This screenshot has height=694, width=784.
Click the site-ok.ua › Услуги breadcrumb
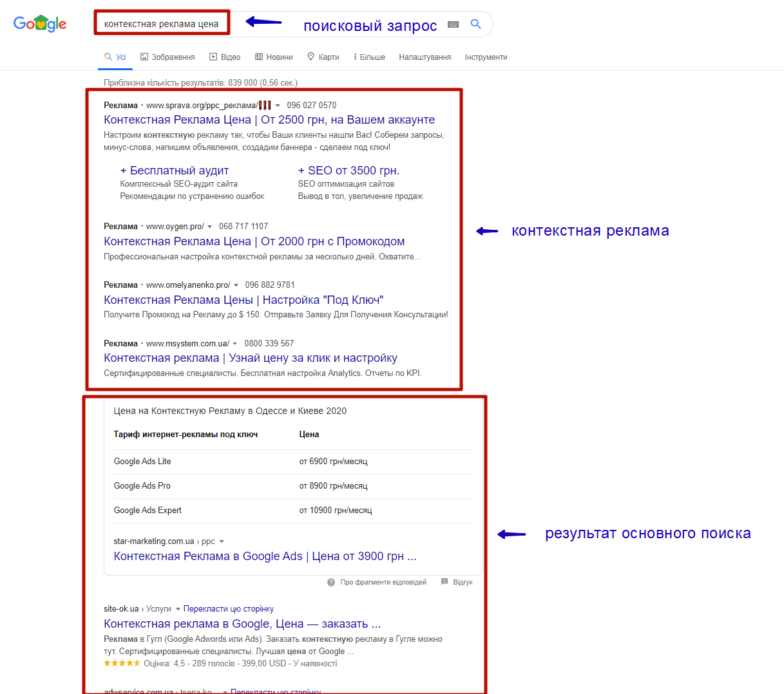coord(137,609)
